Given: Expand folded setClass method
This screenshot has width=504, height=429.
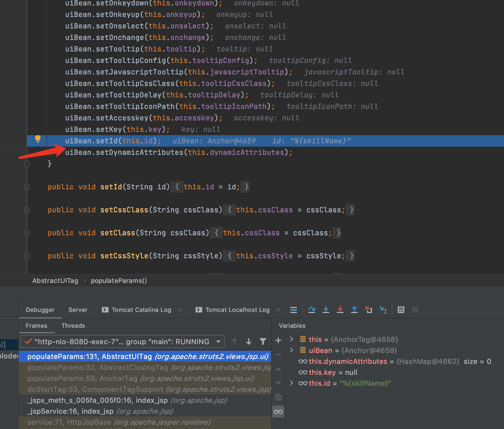Looking at the screenshot, I should [x=27, y=233].
